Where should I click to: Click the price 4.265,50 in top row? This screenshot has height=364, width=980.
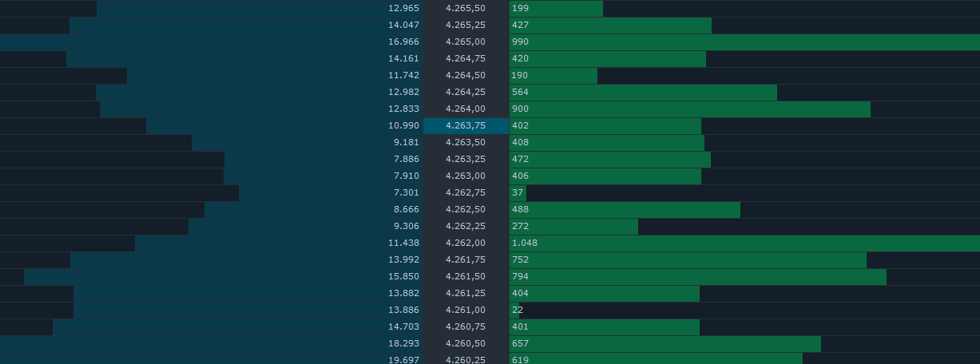(x=466, y=8)
